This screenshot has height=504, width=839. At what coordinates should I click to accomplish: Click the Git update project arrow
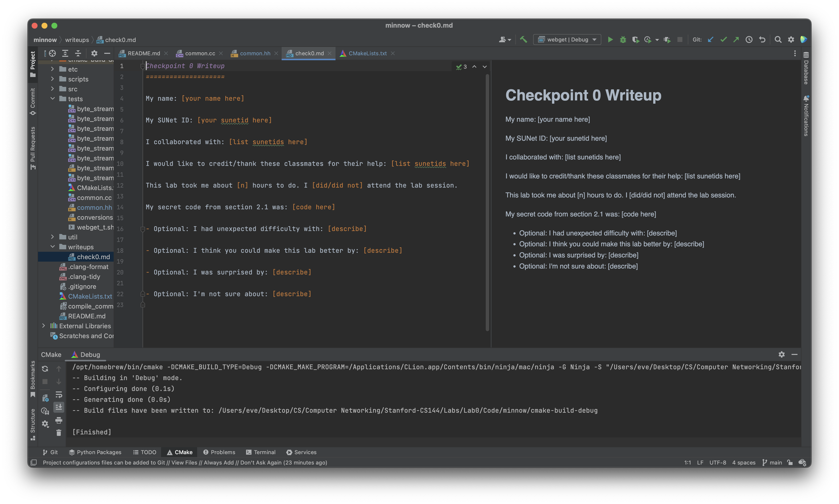[711, 40]
